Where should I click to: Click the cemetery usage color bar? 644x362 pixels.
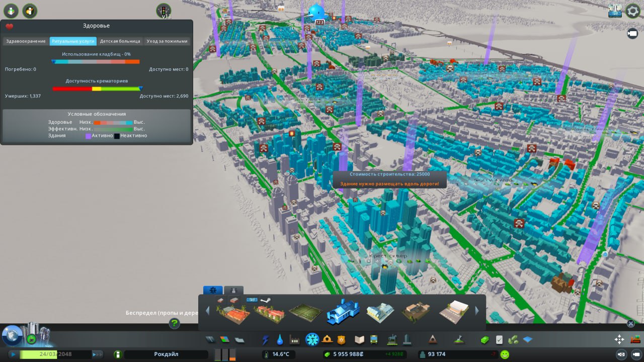click(x=96, y=61)
